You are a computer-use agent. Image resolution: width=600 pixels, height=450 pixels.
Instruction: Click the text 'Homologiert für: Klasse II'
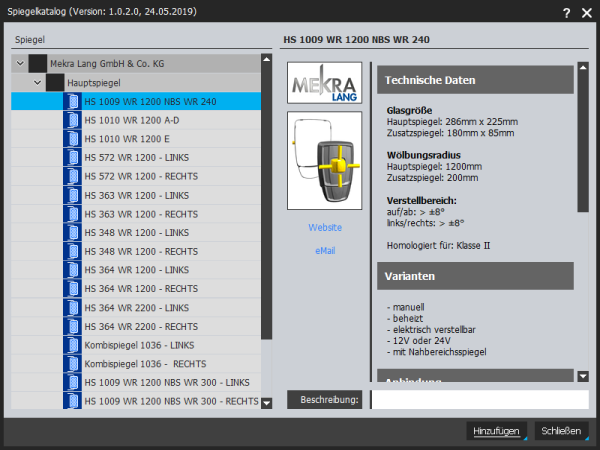click(438, 245)
